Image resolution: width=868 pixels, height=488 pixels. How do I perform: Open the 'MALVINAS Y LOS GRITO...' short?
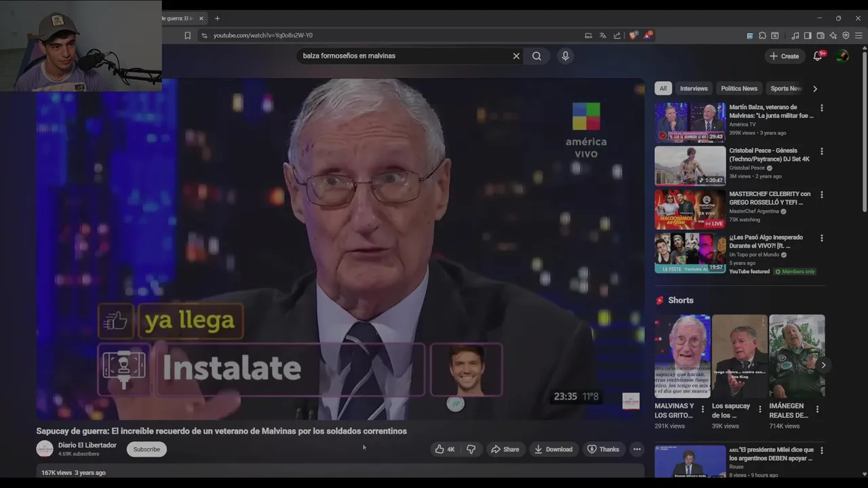(x=682, y=356)
